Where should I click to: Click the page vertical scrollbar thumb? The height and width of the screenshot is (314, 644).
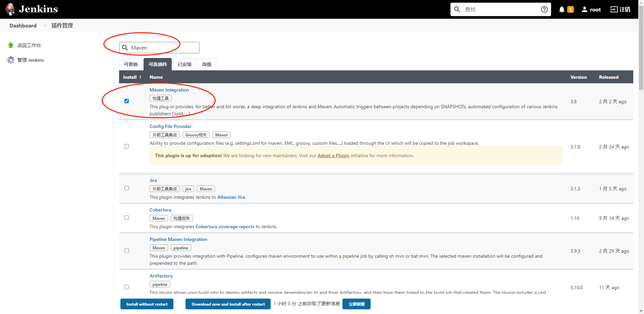click(641, 48)
